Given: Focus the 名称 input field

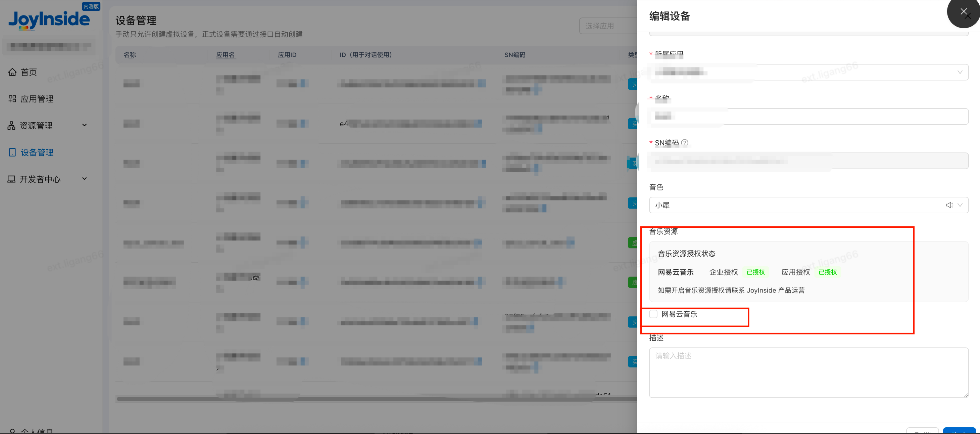Looking at the screenshot, I should click(x=808, y=117).
